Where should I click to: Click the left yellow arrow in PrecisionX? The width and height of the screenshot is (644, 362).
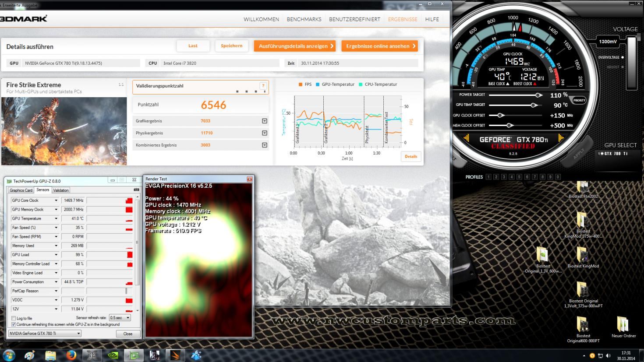click(x=467, y=139)
